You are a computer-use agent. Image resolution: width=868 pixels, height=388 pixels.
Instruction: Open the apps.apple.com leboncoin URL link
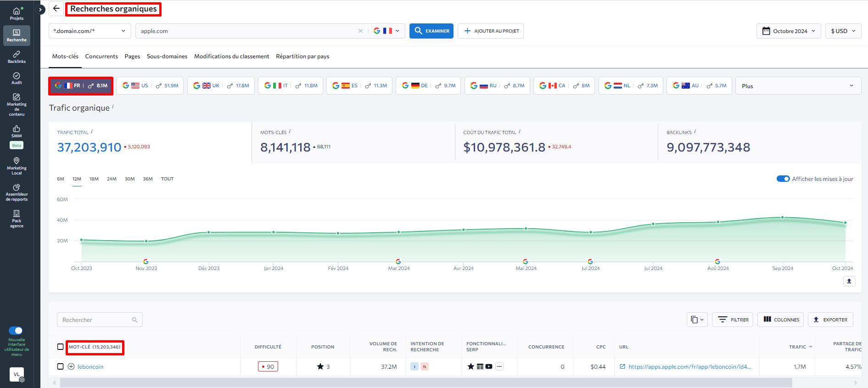[689, 366]
